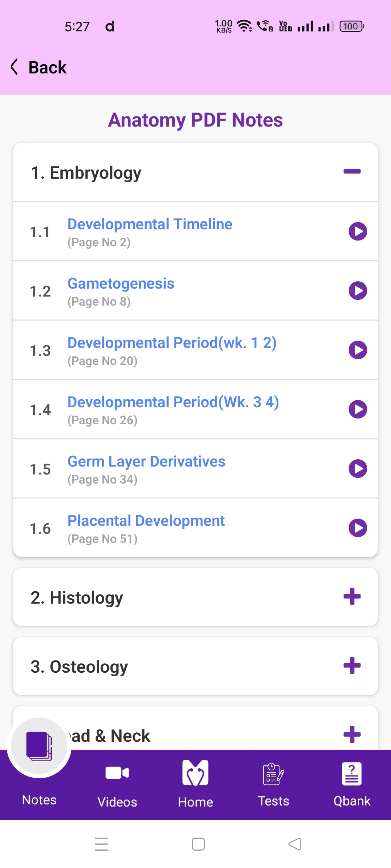Switch to Qbank tab label
This screenshot has width=391, height=868.
(x=352, y=801)
